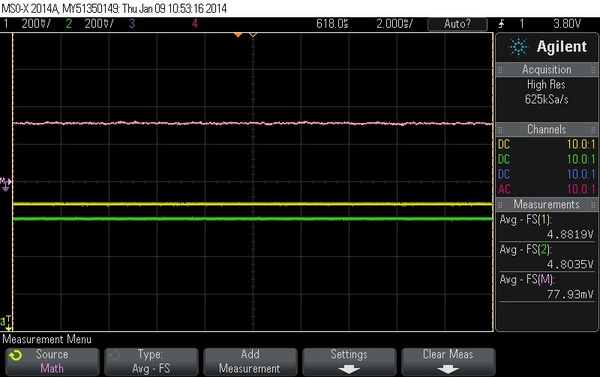The height and width of the screenshot is (377, 600).
Task: Click the trigger level T marker icon
Action: [7, 323]
